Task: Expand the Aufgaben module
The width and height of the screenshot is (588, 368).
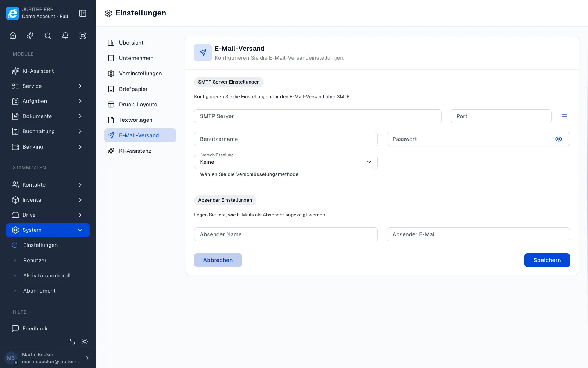Action: coord(48,101)
